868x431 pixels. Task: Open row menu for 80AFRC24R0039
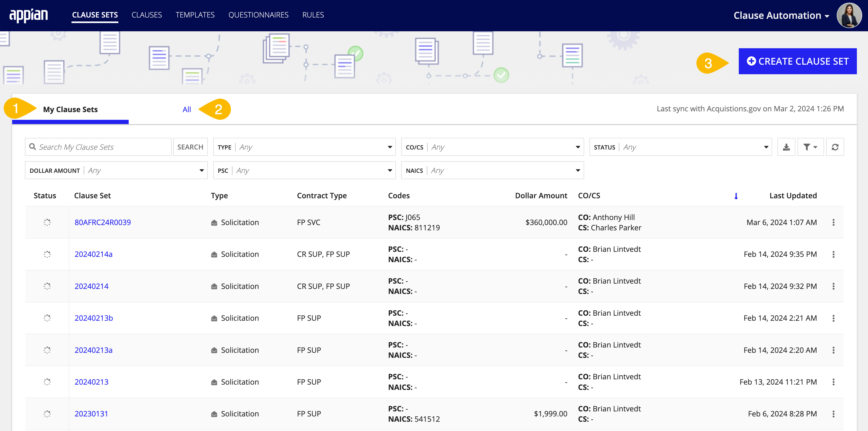coord(833,223)
